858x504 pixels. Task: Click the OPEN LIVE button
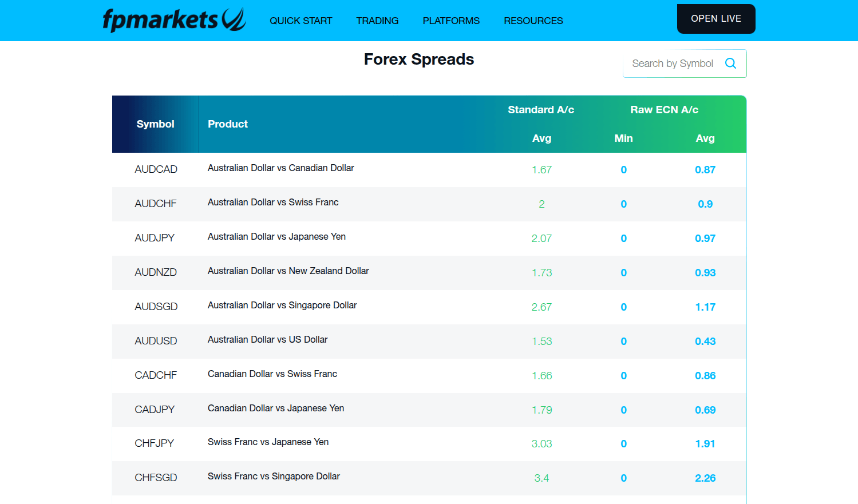pos(716,19)
